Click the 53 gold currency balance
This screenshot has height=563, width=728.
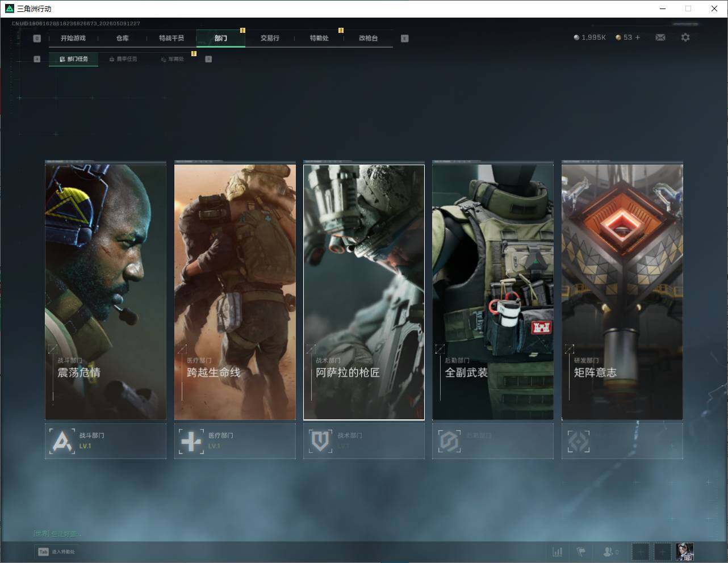pyautogui.click(x=627, y=37)
